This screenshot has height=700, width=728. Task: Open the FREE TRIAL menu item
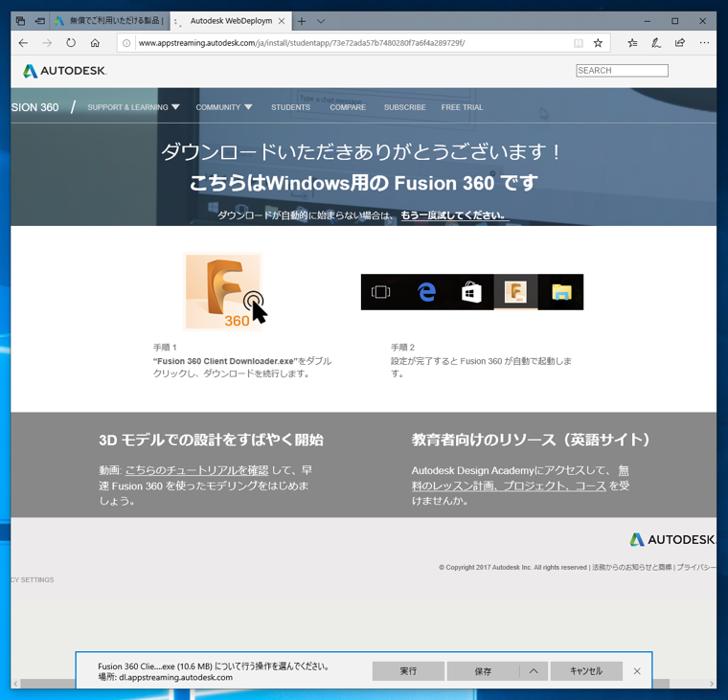(x=462, y=107)
